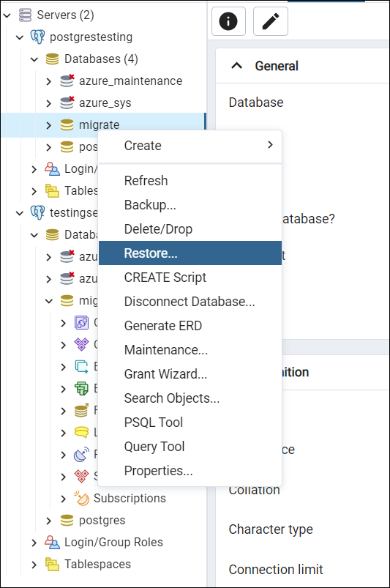Viewport: 390px width, 588px height.
Task: Click the postgrestesting elephant server icon
Action: click(37, 37)
